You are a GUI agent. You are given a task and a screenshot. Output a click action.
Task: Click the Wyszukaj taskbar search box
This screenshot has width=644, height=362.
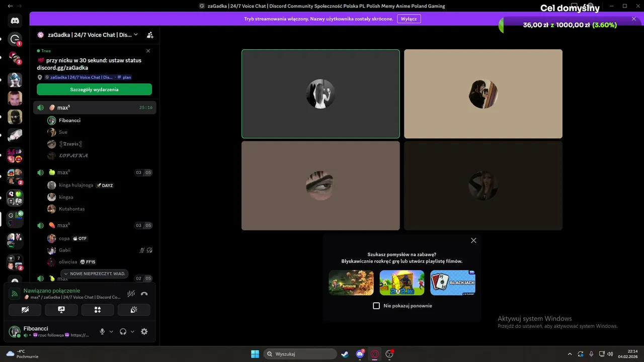[x=300, y=354]
